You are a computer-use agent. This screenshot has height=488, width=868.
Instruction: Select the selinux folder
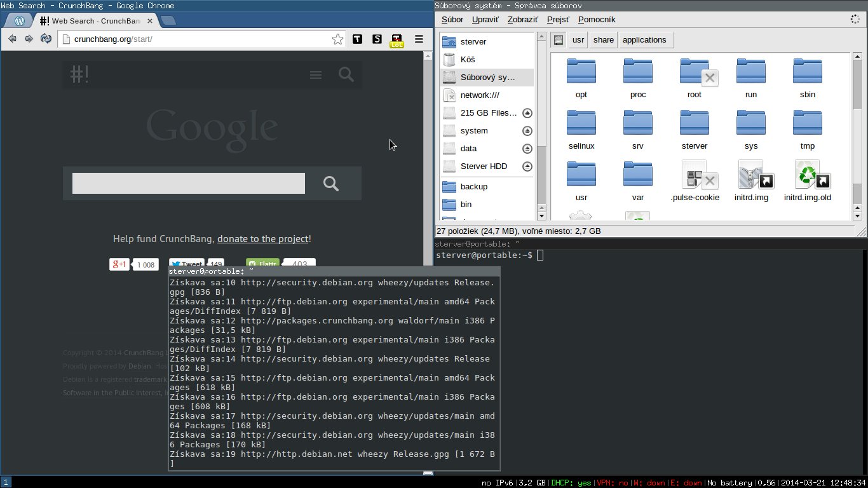[x=581, y=123]
